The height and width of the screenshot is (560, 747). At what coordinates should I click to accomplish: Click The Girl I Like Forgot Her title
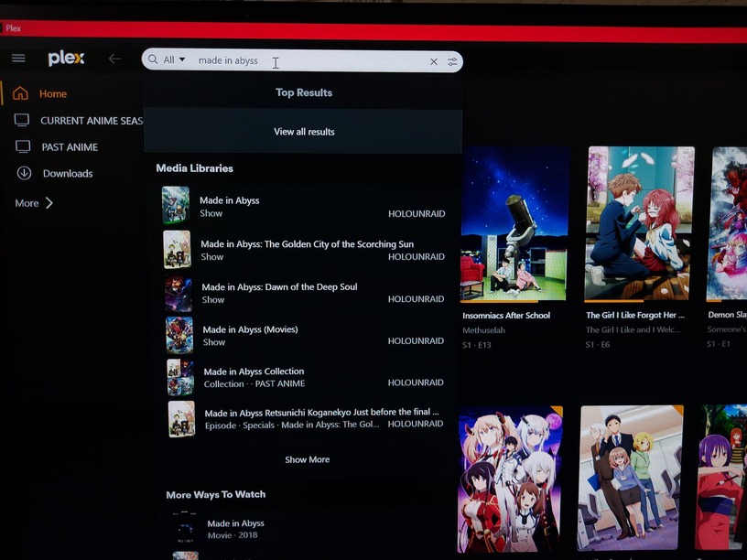tap(635, 316)
